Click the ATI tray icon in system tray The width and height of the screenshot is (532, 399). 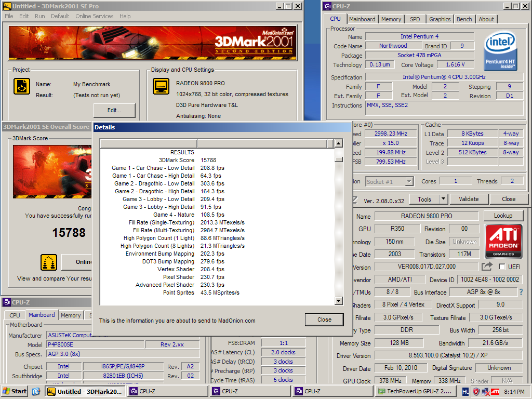[495, 392]
